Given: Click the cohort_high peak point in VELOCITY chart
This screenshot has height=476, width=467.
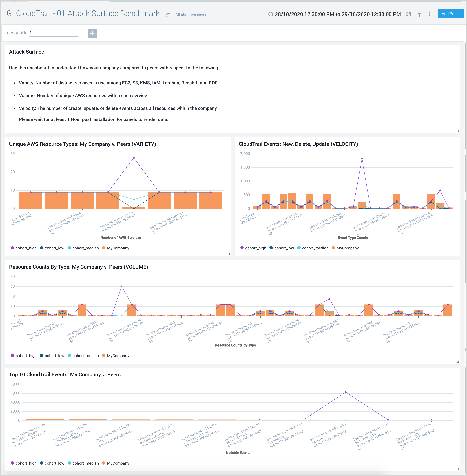Looking at the screenshot, I should click(362, 159).
